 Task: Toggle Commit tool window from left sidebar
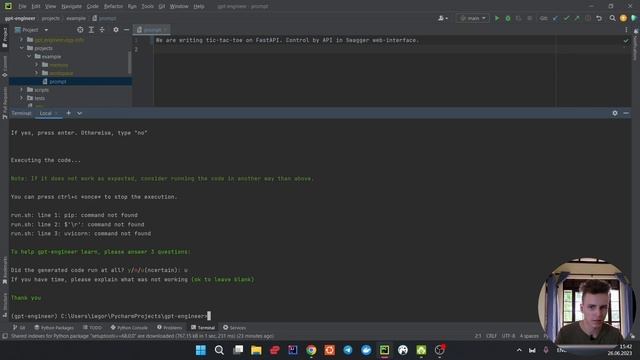point(4,67)
